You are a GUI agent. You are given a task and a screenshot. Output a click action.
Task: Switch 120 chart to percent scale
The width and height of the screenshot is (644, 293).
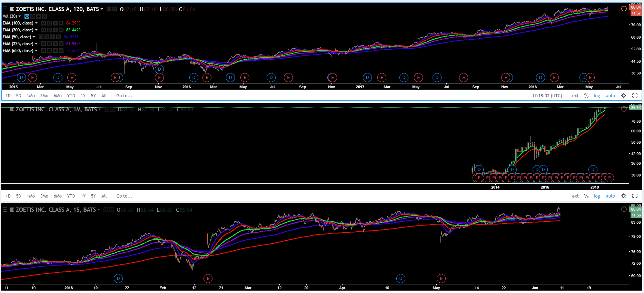point(586,96)
